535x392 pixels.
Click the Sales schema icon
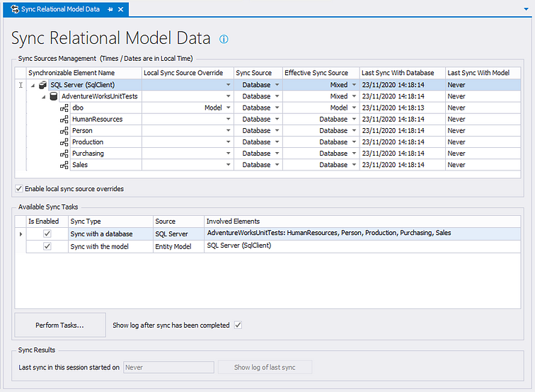point(64,165)
